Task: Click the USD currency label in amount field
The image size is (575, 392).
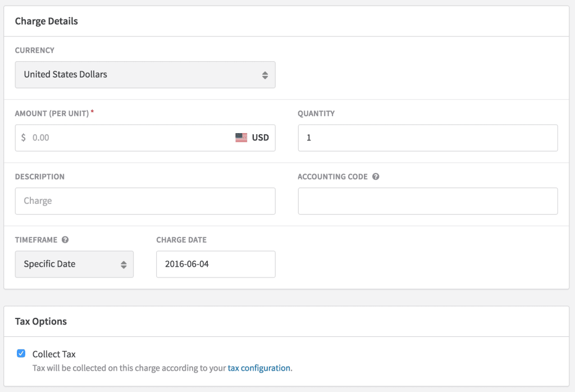Action: 261,138
